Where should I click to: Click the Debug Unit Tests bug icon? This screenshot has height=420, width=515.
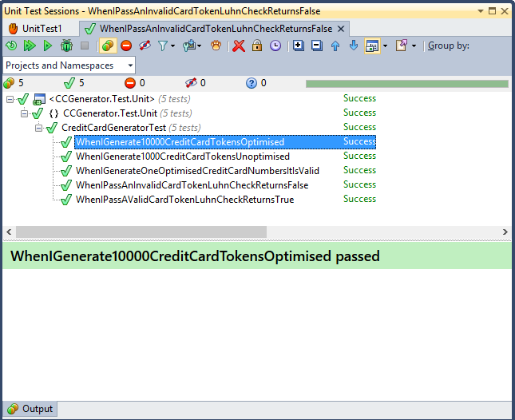66,46
